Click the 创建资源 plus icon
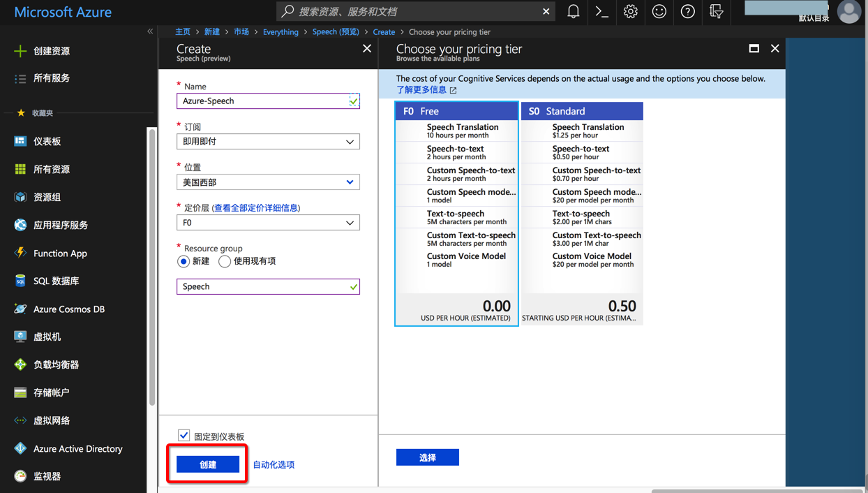The height and width of the screenshot is (493, 868). pyautogui.click(x=20, y=51)
